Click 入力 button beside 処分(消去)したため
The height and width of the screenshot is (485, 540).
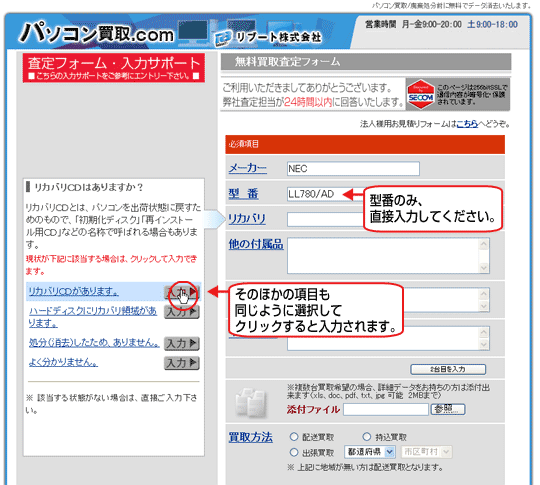click(182, 343)
